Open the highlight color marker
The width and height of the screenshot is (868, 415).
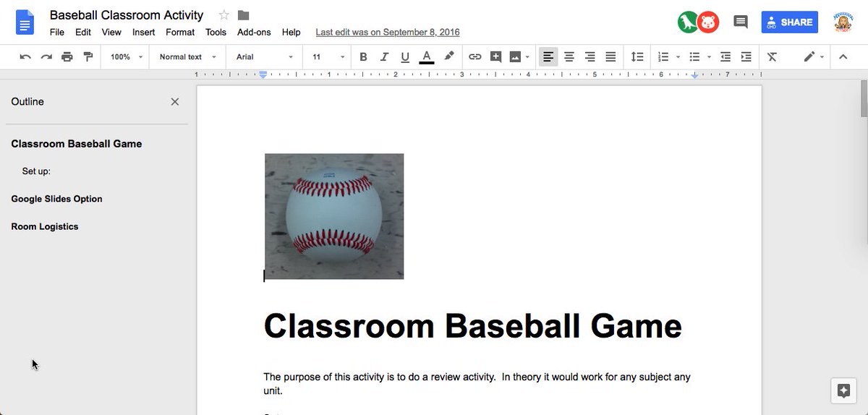449,56
